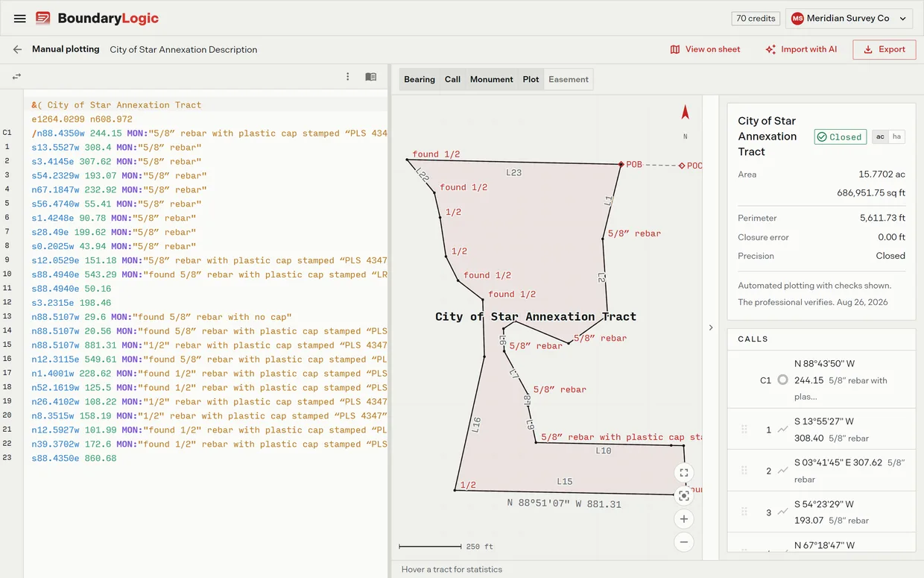
Task: Click line number 15 in editor gutter
Action: pyautogui.click(x=7, y=345)
